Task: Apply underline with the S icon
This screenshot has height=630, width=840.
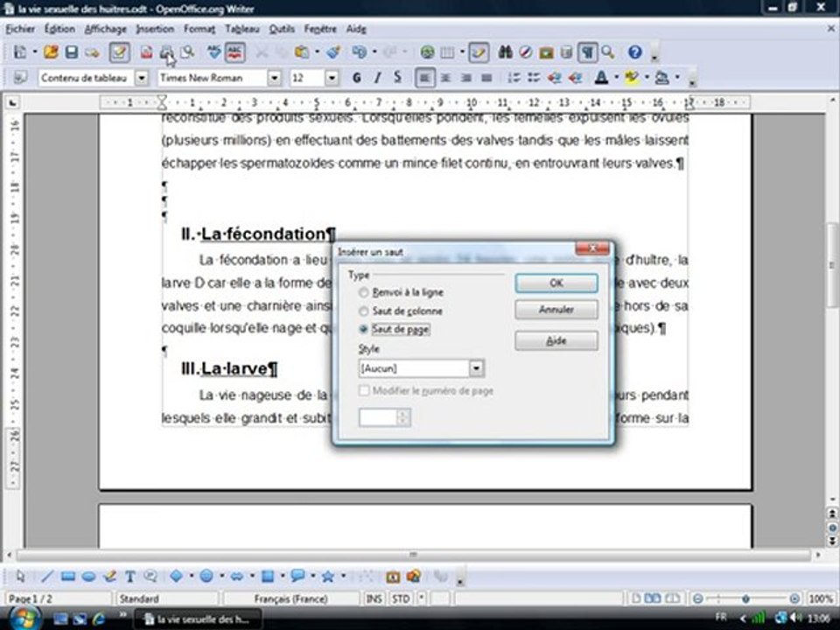Action: coord(397,78)
